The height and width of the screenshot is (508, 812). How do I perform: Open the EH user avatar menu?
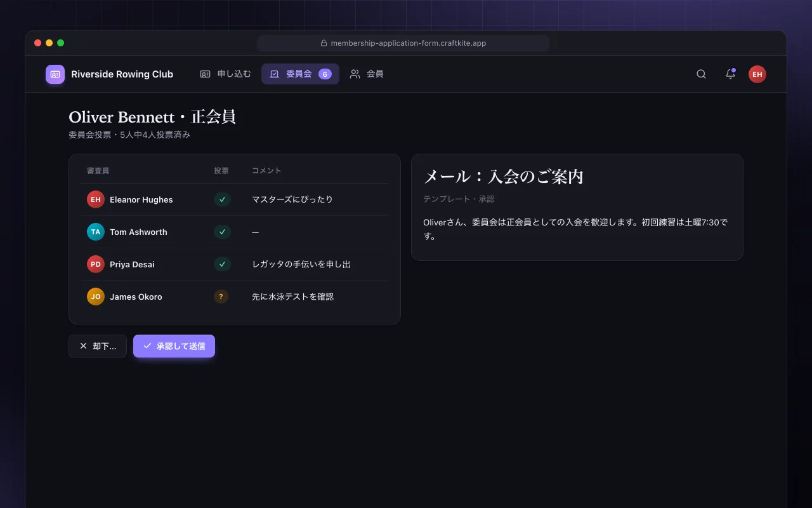pos(757,74)
